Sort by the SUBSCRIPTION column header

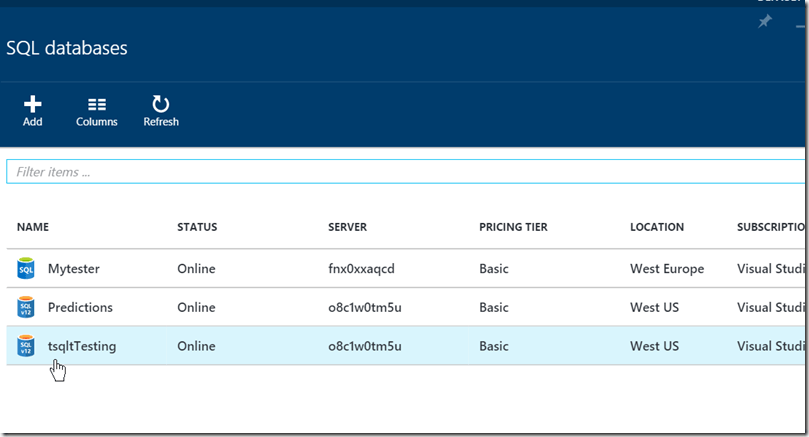[771, 227]
